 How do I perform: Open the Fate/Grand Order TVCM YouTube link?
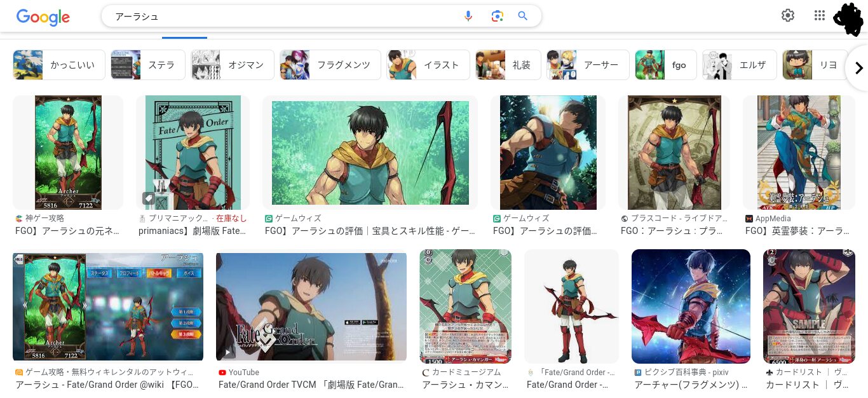[x=311, y=385]
